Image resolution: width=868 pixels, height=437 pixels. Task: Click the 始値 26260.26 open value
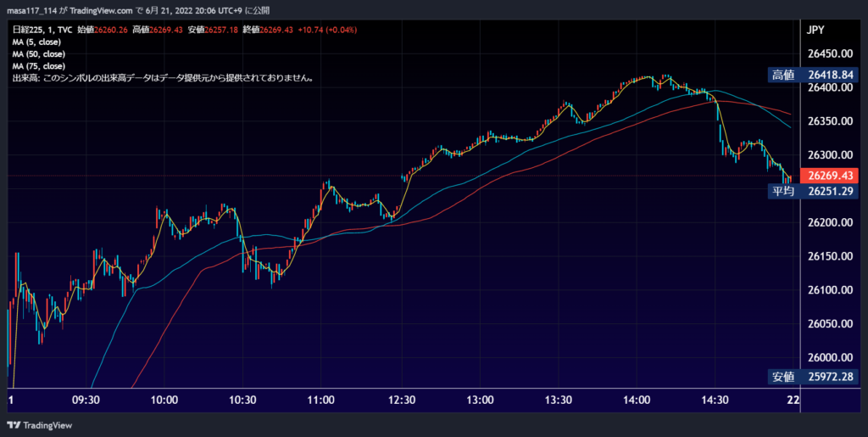(102, 30)
